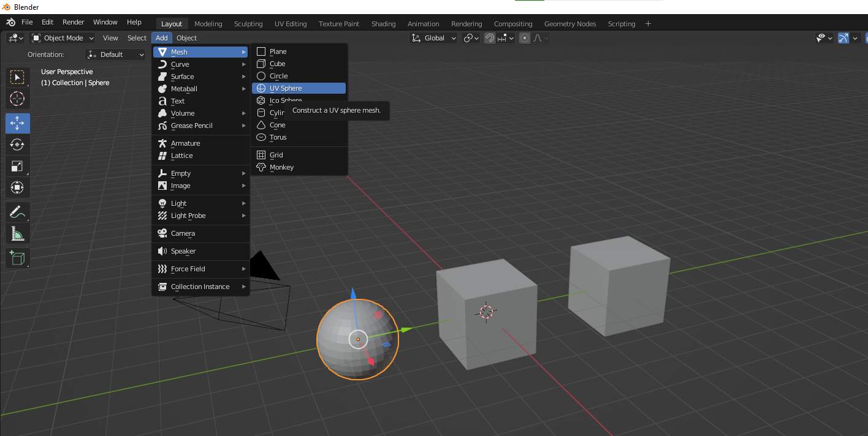The image size is (868, 436).
Task: Pick the Annotate pencil tool
Action: pyautogui.click(x=17, y=212)
